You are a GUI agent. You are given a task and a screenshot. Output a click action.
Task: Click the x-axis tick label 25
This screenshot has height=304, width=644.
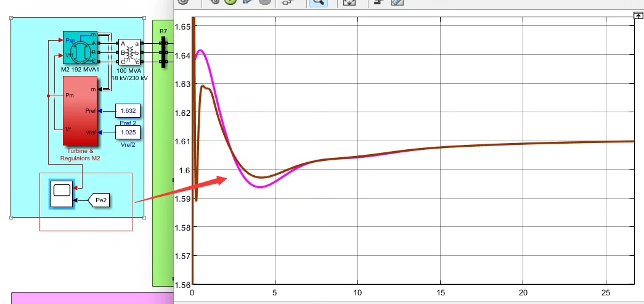[606, 293]
